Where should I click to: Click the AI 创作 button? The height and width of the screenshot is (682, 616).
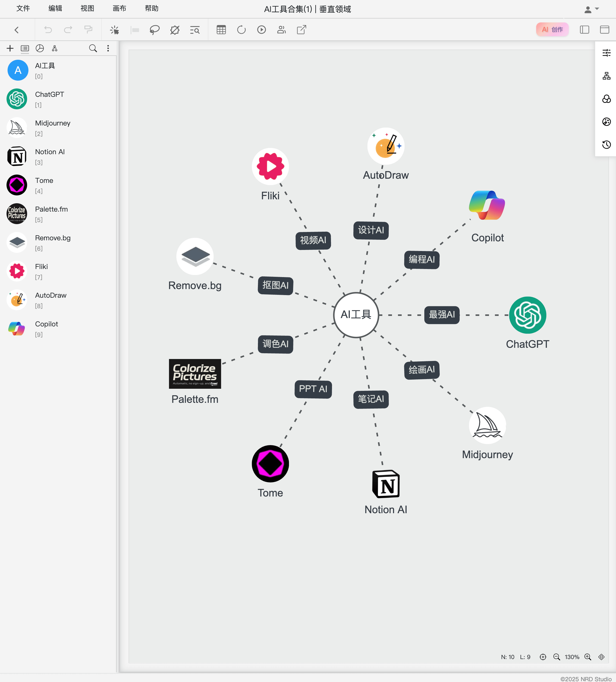click(x=552, y=30)
